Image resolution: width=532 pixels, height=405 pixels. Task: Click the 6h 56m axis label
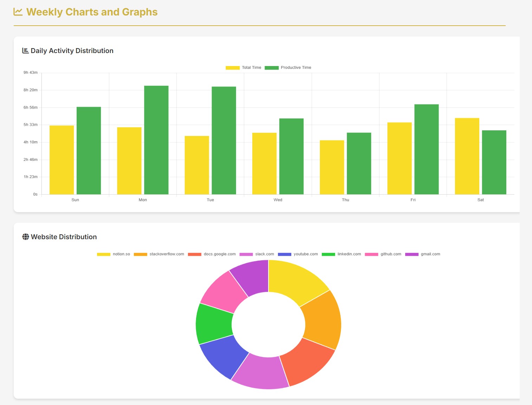point(31,107)
